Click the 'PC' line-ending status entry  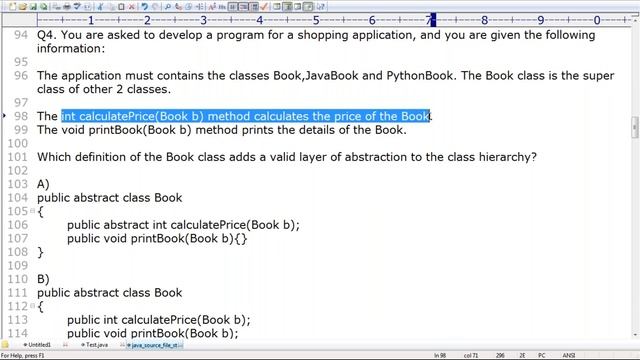coord(541,356)
